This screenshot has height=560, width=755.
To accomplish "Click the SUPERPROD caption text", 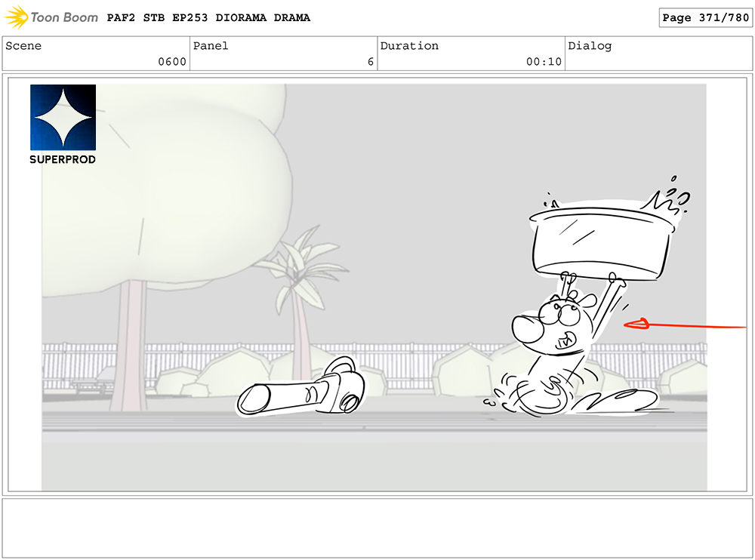I will (63, 159).
